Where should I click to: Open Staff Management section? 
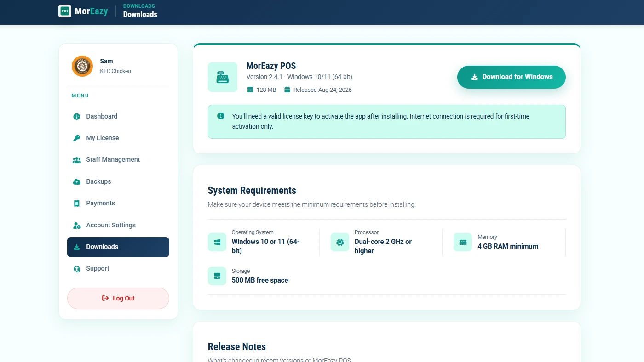(118, 160)
